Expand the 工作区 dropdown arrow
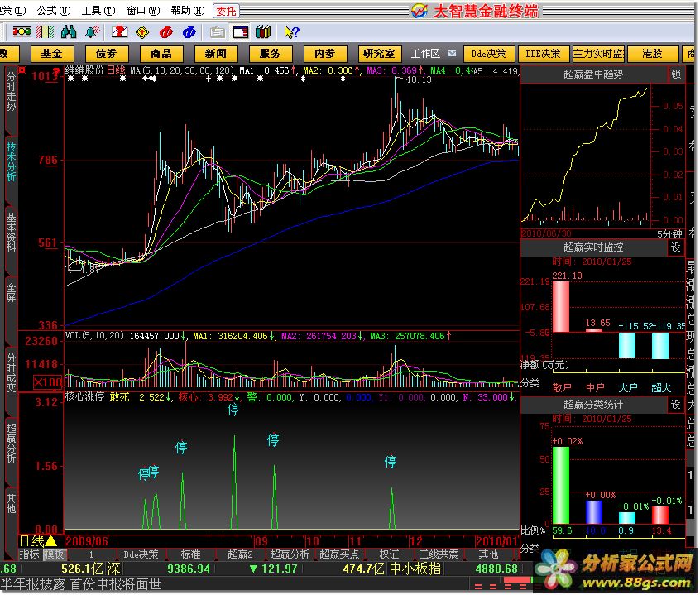This screenshot has width=700, height=595. [x=453, y=53]
